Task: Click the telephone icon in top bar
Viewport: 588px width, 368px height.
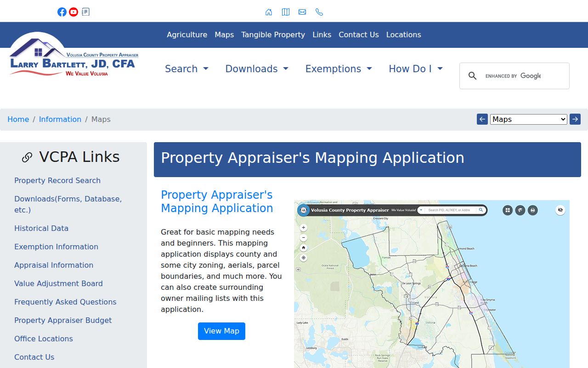Action: click(319, 12)
